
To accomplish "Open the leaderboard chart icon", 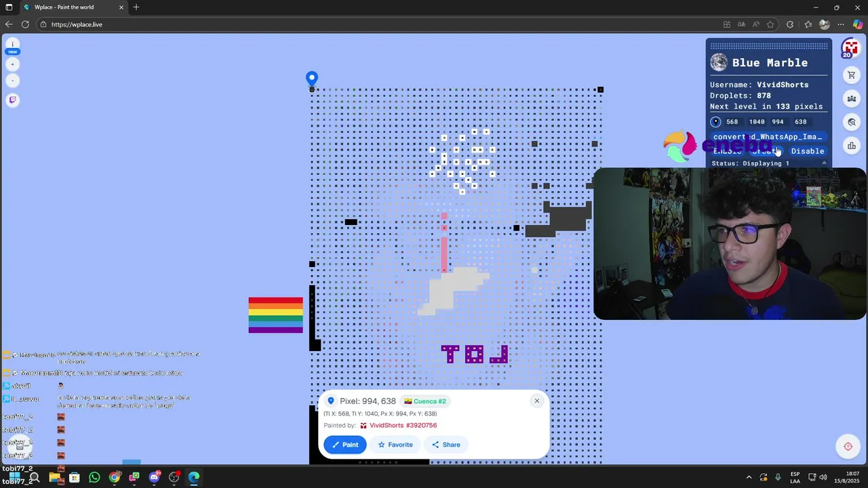I will coord(852,146).
